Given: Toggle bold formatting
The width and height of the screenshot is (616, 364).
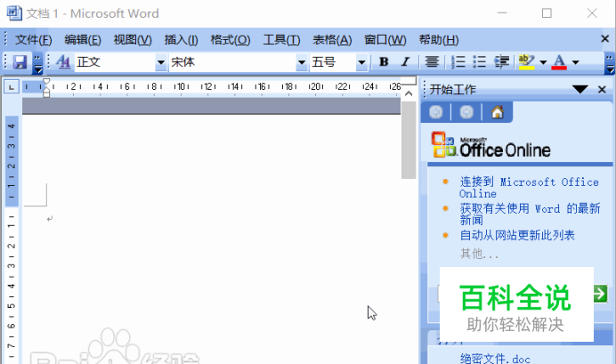Looking at the screenshot, I should point(384,62).
